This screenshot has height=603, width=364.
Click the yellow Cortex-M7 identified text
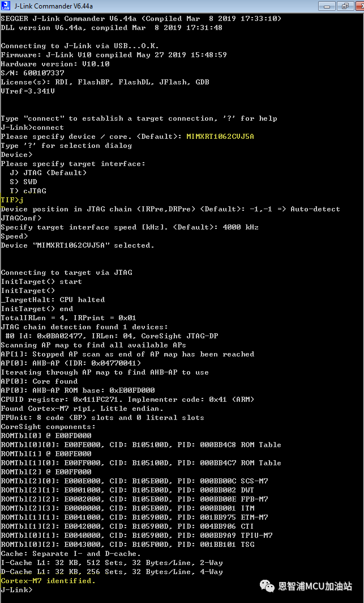tap(48, 581)
